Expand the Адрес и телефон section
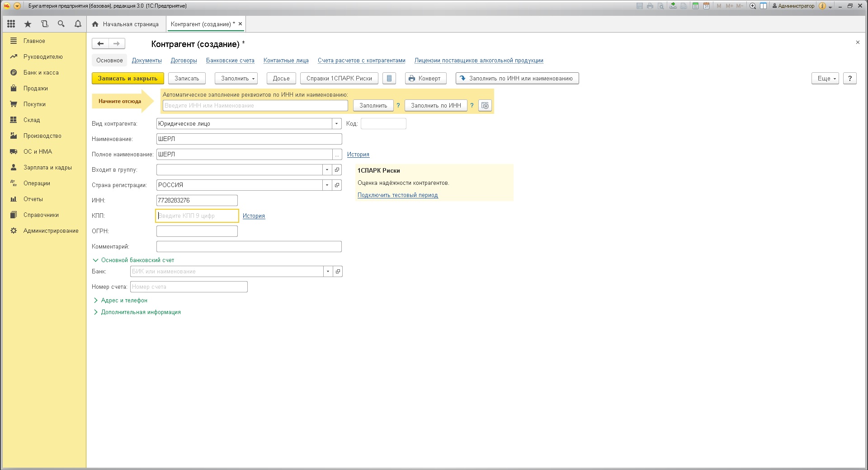Viewport: 868px width, 470px height. (124, 301)
